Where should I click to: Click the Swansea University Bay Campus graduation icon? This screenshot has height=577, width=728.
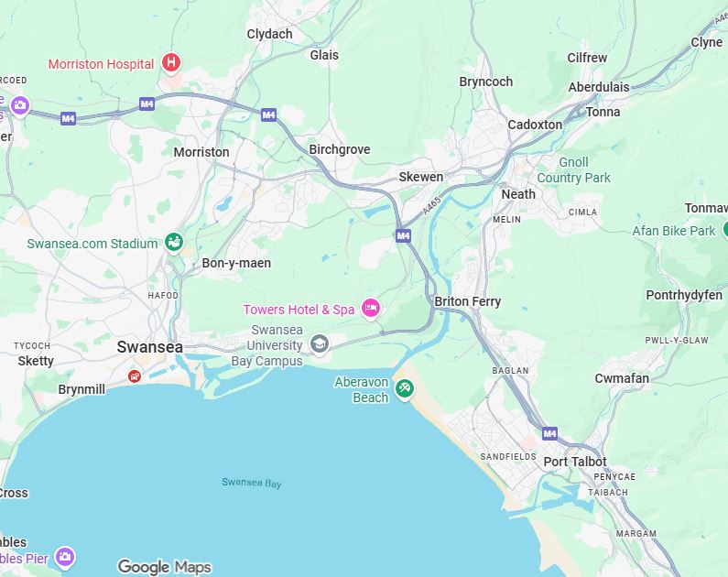(320, 344)
